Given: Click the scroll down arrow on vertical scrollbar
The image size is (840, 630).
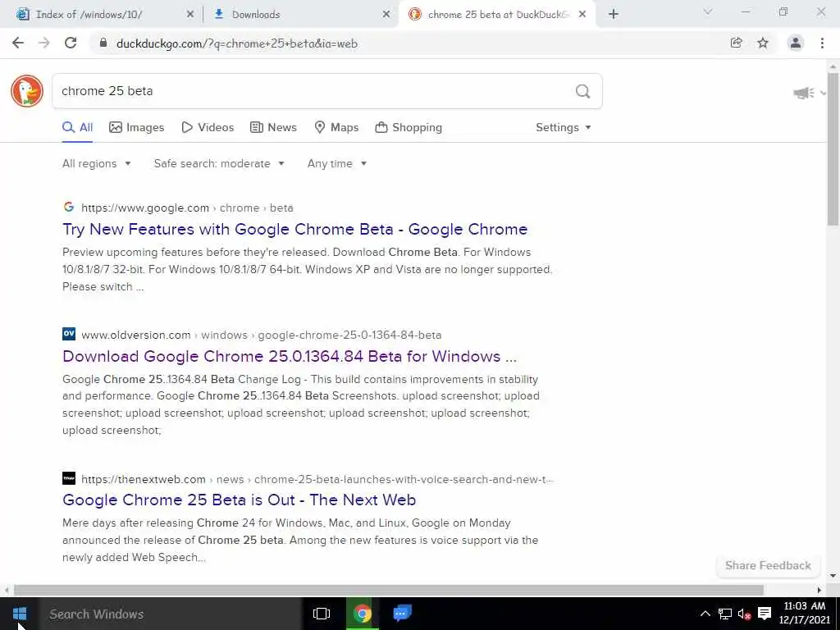Looking at the screenshot, I should (x=833, y=576).
